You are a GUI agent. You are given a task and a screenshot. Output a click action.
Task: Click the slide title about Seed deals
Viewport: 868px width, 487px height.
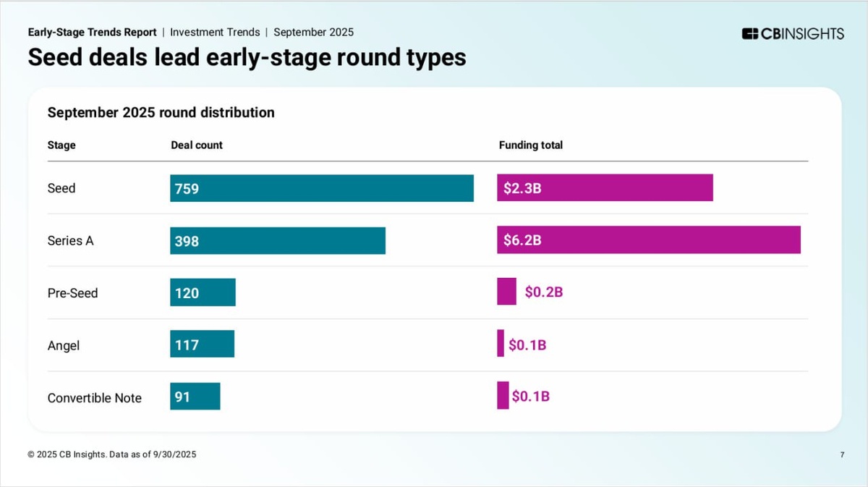point(247,57)
